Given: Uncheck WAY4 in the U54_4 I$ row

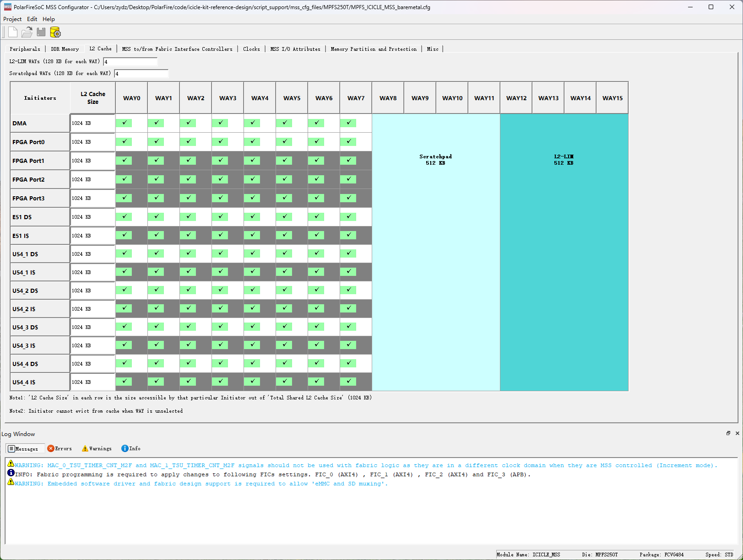Looking at the screenshot, I should (252, 382).
